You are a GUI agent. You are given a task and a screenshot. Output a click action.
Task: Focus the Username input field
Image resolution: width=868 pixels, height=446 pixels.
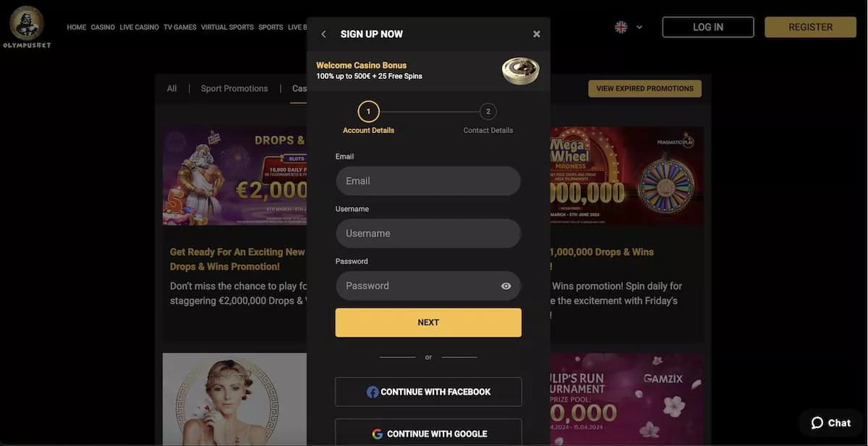428,233
